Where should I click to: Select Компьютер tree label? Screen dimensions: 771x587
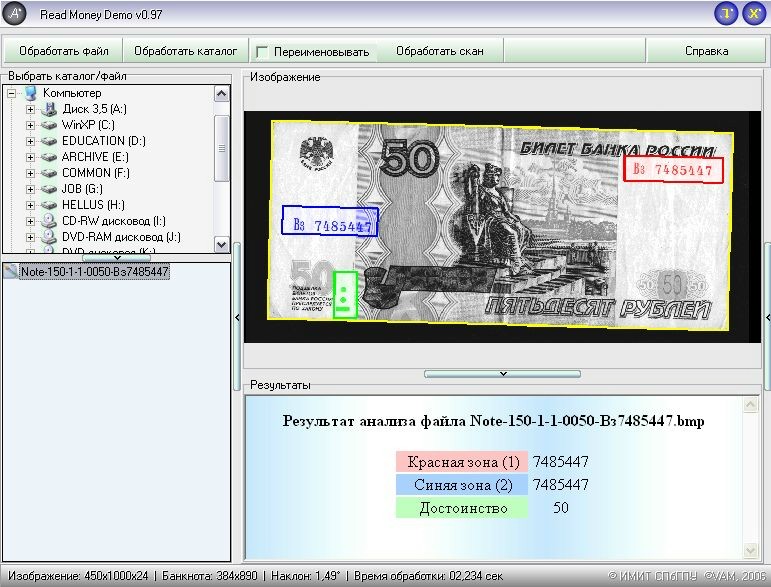click(72, 93)
